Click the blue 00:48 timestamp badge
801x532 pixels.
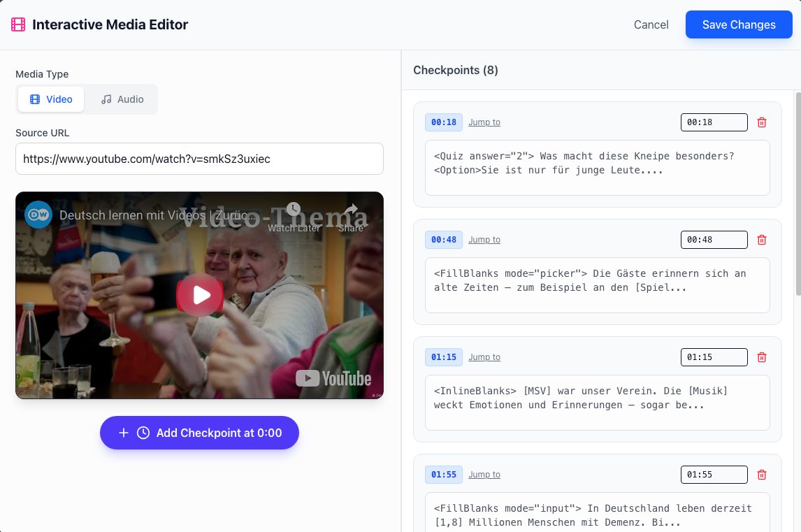point(443,240)
